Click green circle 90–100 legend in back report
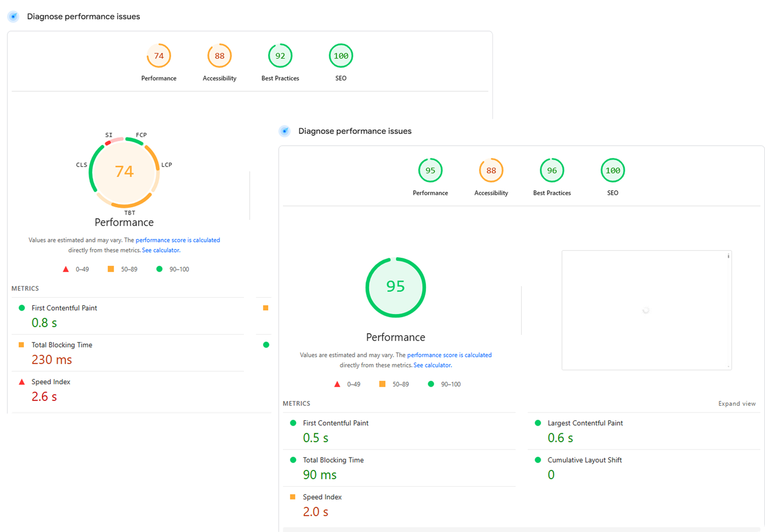765x532 pixels. tap(173, 269)
